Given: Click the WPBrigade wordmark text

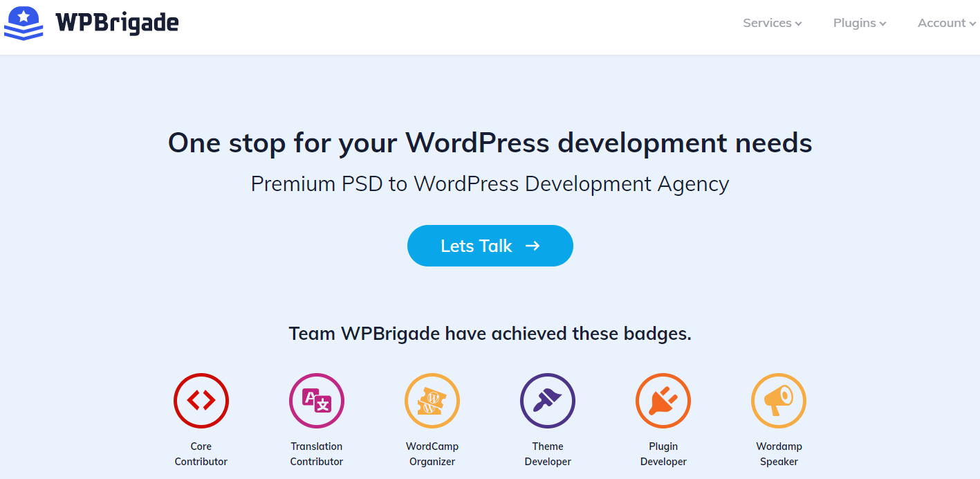Looking at the screenshot, I should pos(117,23).
